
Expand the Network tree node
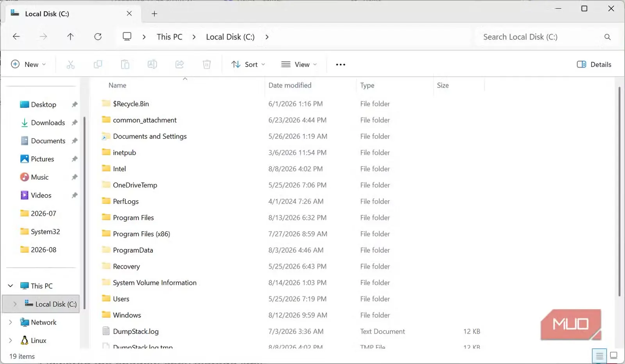[x=11, y=322]
